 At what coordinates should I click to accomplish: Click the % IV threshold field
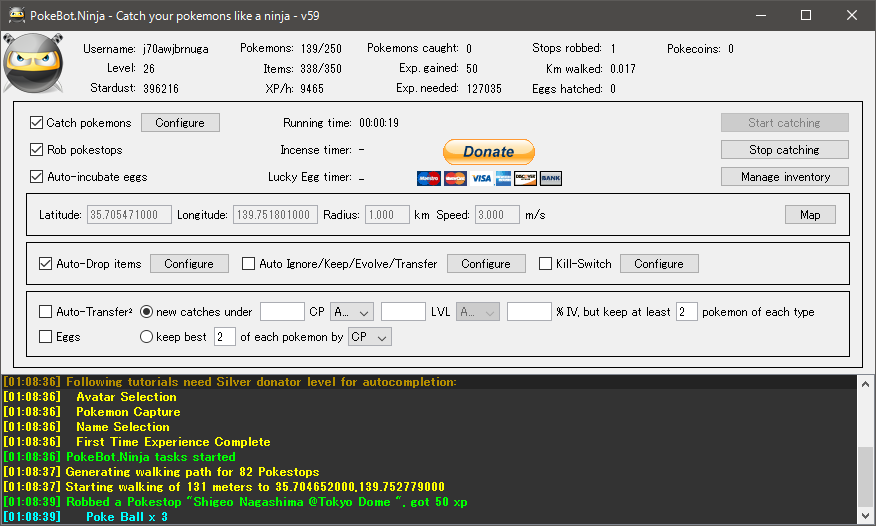pos(529,312)
